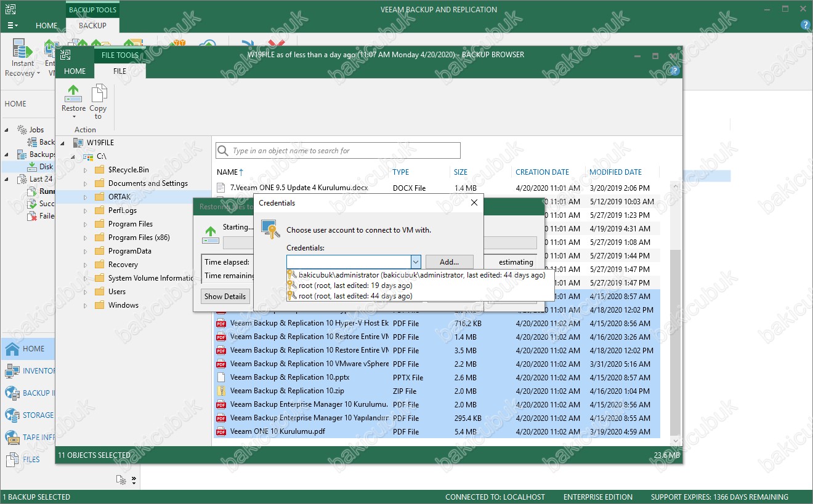Screen dimensions: 813x504
Task: Select ProgramData folder
Action: click(129, 251)
